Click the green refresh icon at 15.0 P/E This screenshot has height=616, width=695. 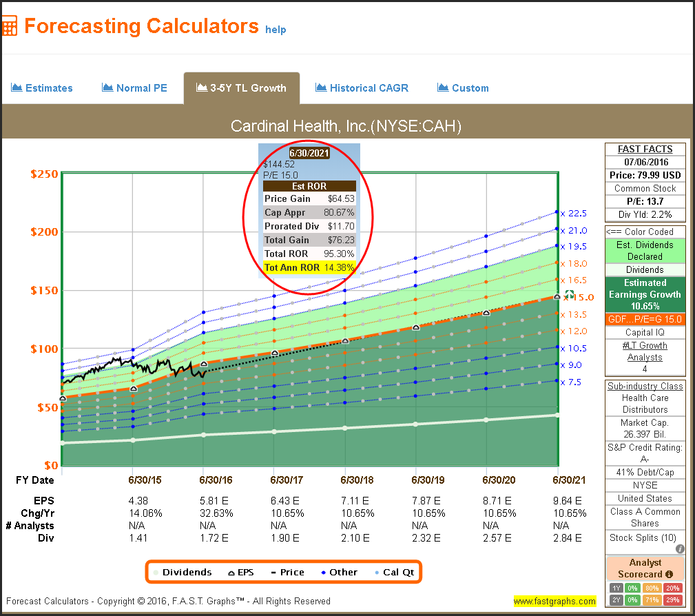[570, 295]
